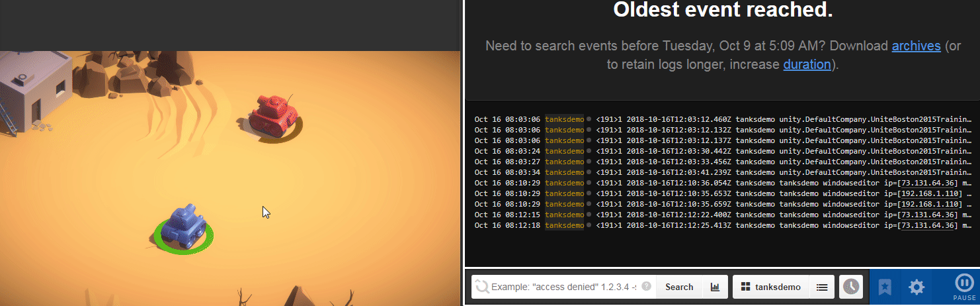Select log line with timestamp 12:03:33.456Z

point(723,162)
